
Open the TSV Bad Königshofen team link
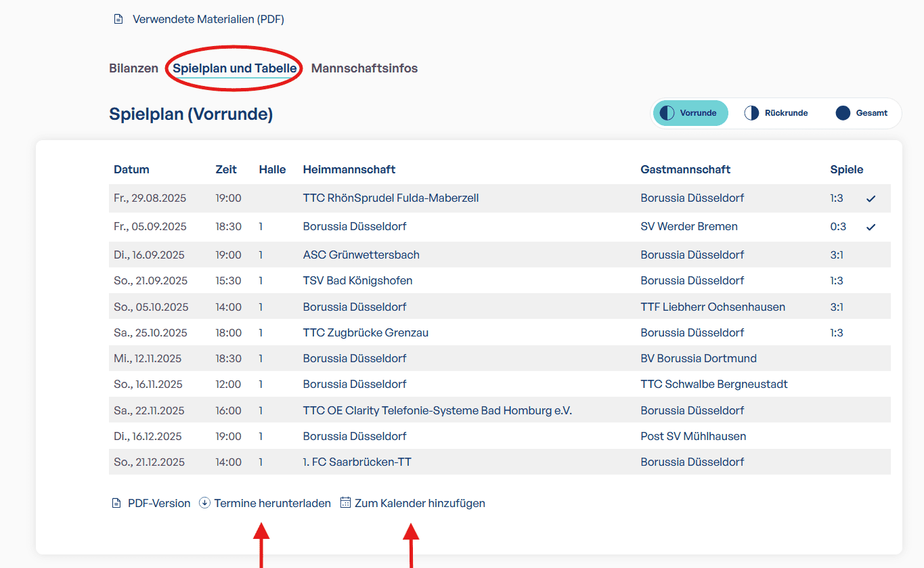click(x=357, y=281)
